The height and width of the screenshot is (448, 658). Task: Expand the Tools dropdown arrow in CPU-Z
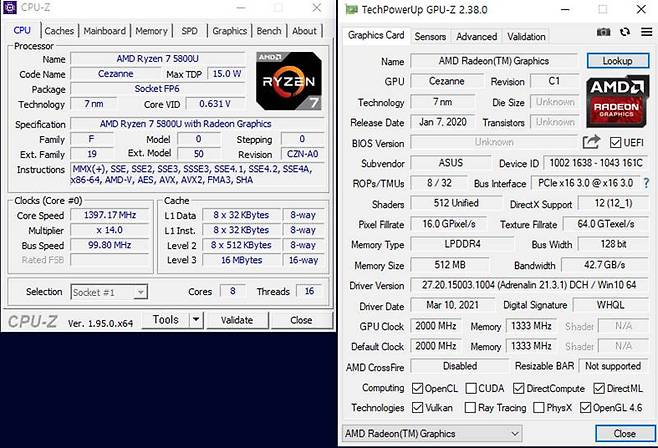click(196, 320)
